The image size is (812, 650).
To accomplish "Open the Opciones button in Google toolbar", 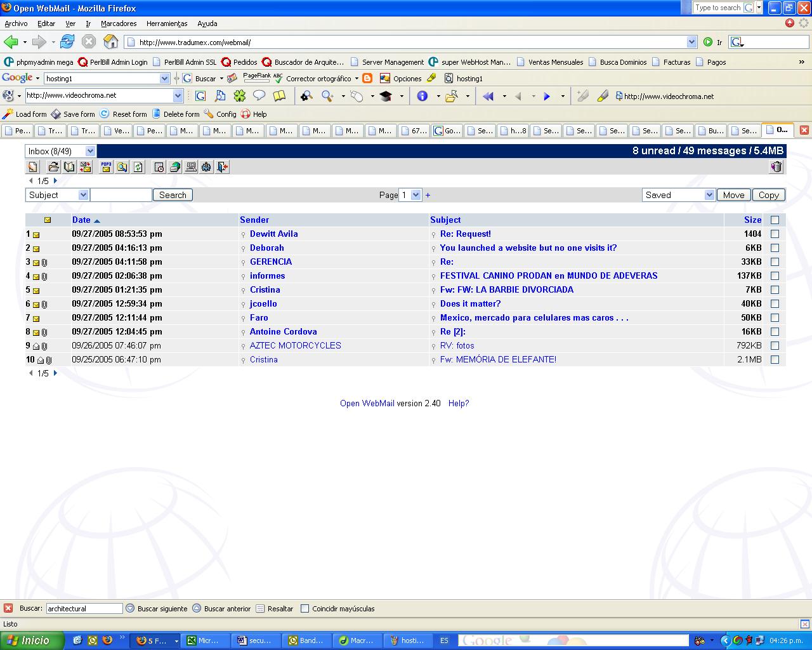I will coord(400,78).
